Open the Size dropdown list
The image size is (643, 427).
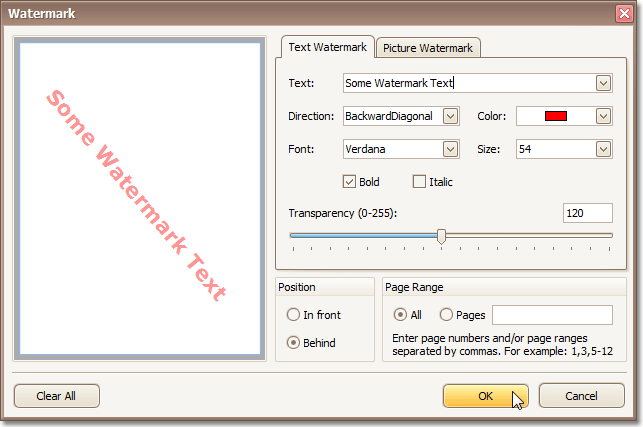click(603, 149)
